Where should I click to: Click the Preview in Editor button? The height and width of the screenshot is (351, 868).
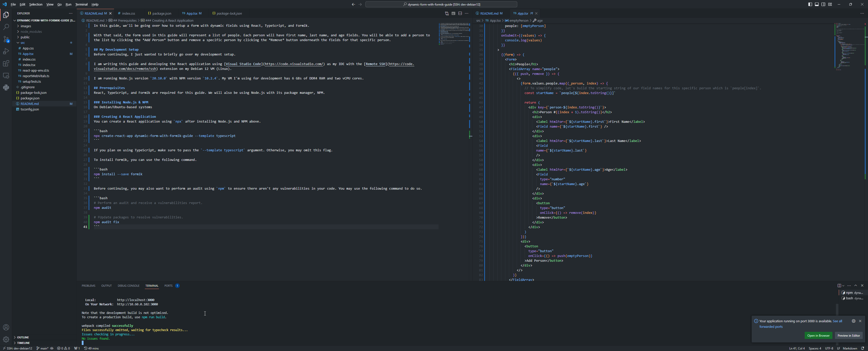point(849,336)
